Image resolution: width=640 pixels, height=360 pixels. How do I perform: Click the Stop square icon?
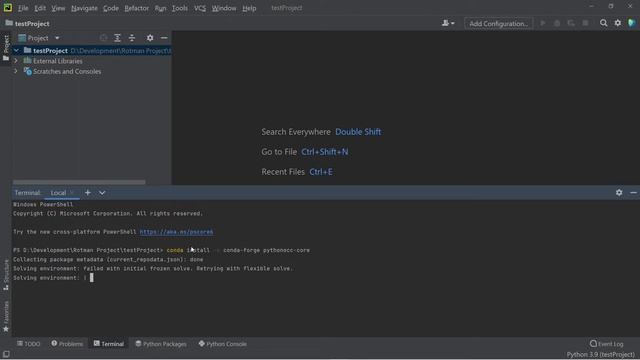click(x=585, y=23)
